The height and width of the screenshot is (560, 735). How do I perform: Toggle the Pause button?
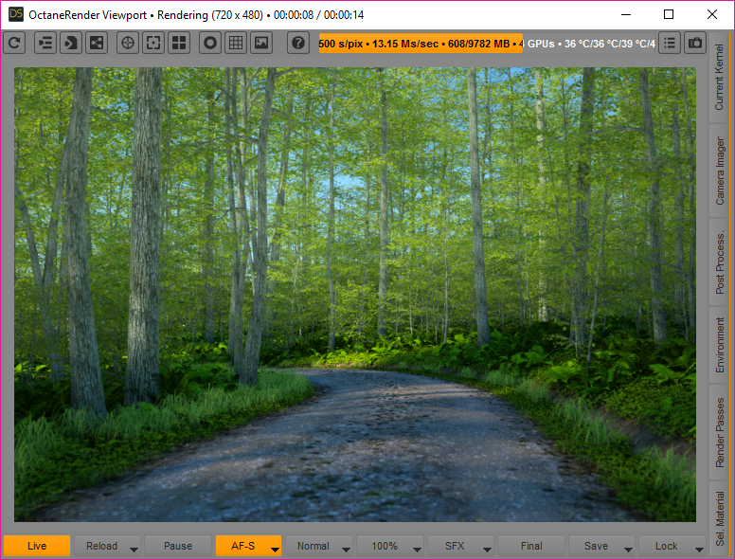(178, 546)
